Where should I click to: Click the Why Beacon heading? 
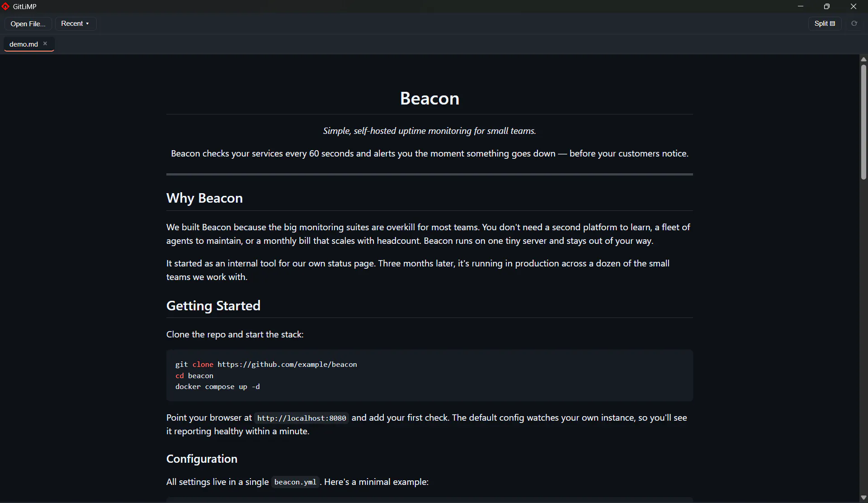click(204, 198)
